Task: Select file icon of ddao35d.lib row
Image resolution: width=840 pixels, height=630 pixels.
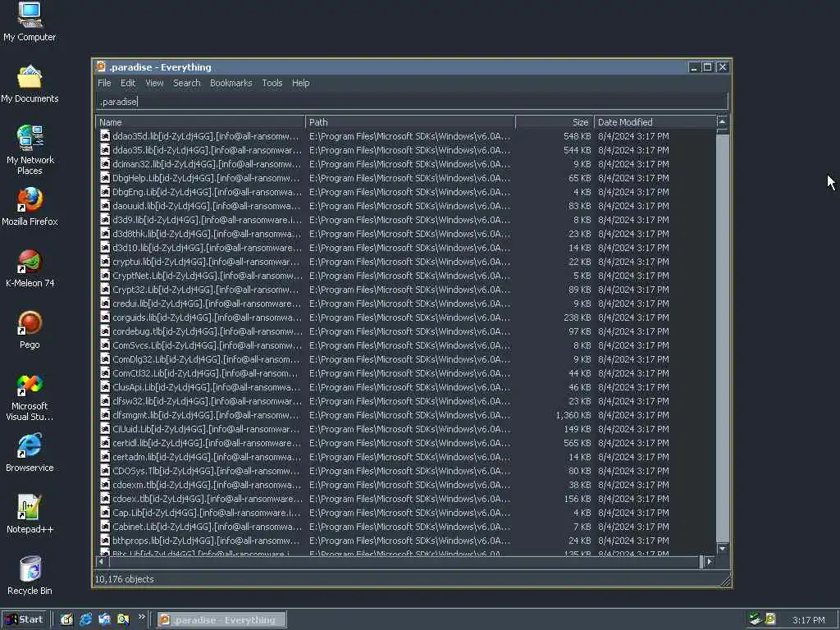Action: [105, 136]
